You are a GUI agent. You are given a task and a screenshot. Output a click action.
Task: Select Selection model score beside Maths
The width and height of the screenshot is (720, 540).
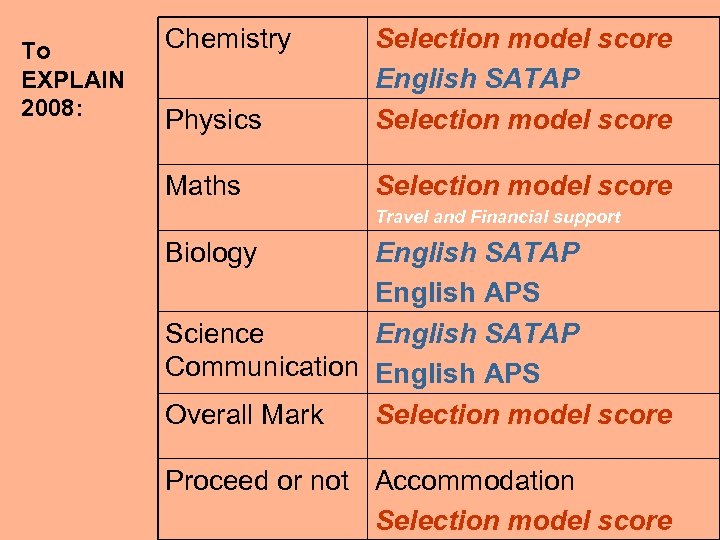pos(523,186)
